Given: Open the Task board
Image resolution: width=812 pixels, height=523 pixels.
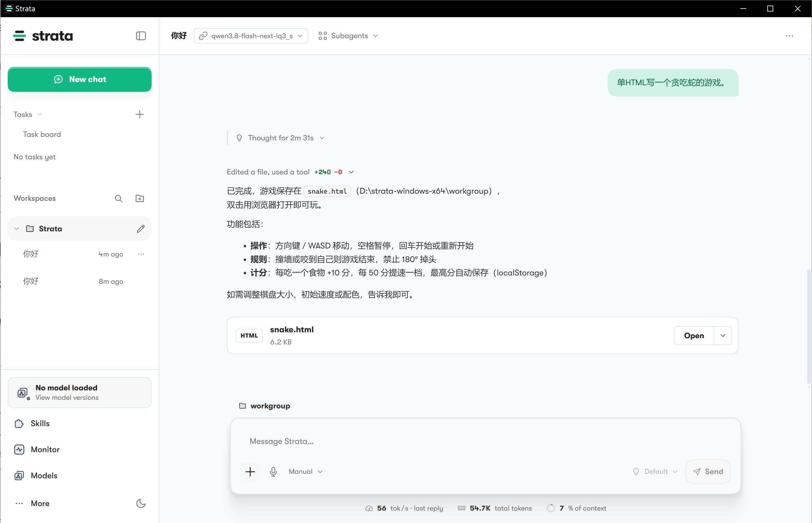Looking at the screenshot, I should coord(42,134).
